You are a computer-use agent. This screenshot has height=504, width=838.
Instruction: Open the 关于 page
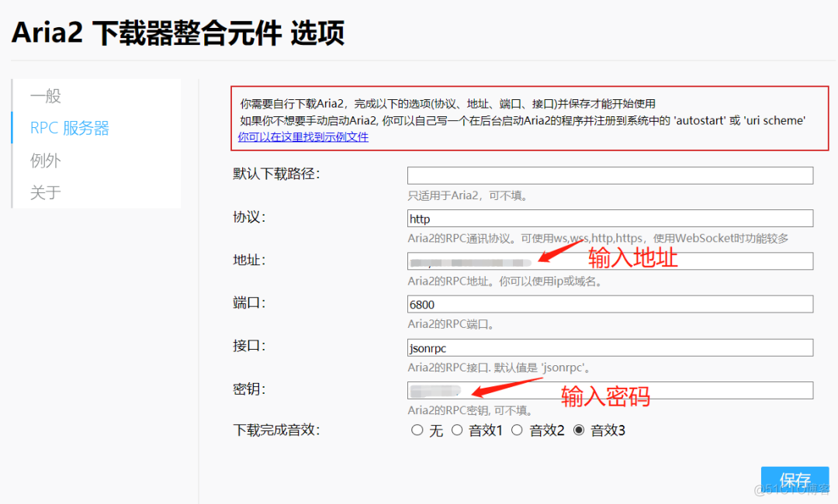[x=45, y=192]
